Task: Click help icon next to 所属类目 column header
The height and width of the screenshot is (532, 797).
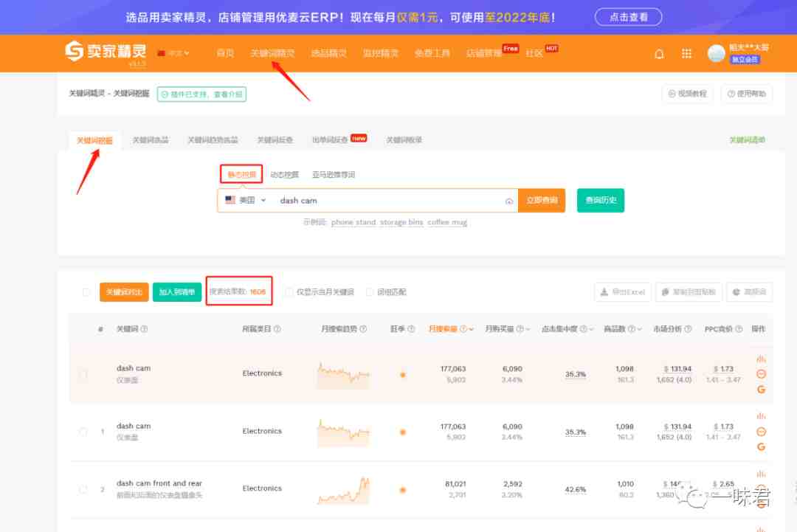Action: click(x=277, y=329)
